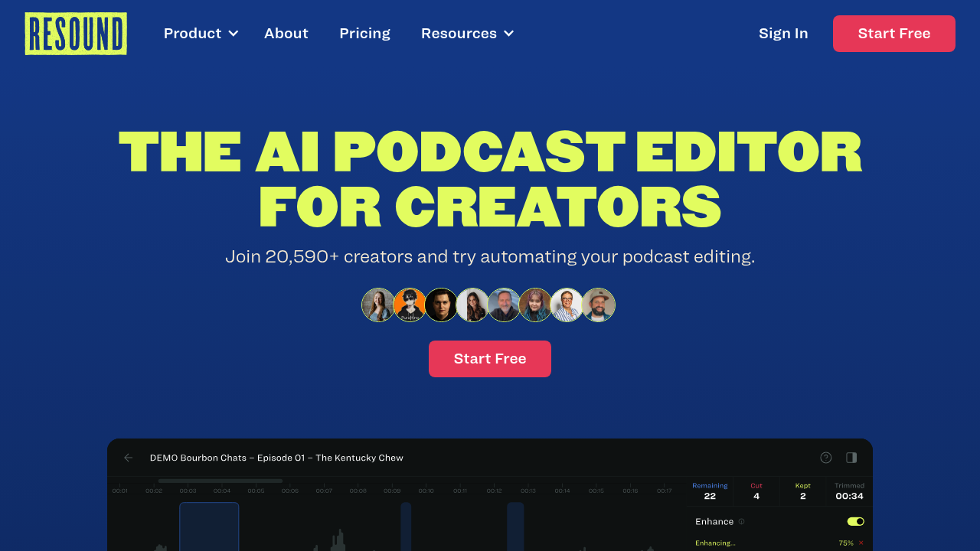Click the avatar of the bearded man in a cap
Screen dimensions: 980x551
[598, 305]
